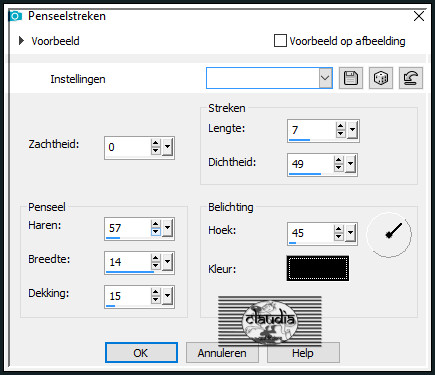Screen dimensions: 435x375
Task: Click the PaintShop Pro camera icon in title bar
Action: point(15,16)
